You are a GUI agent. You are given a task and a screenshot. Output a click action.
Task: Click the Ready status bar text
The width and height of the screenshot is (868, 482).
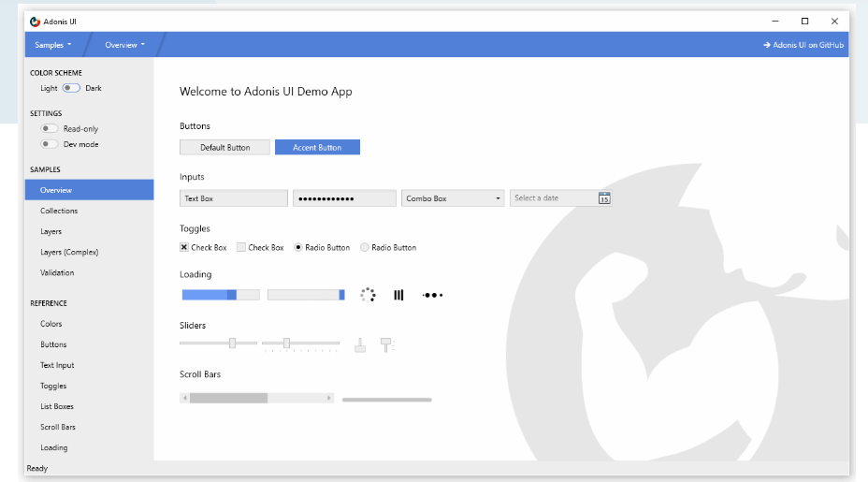(37, 468)
